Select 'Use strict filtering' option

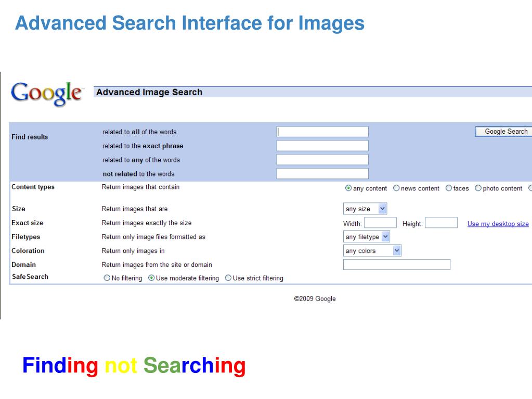tap(228, 278)
